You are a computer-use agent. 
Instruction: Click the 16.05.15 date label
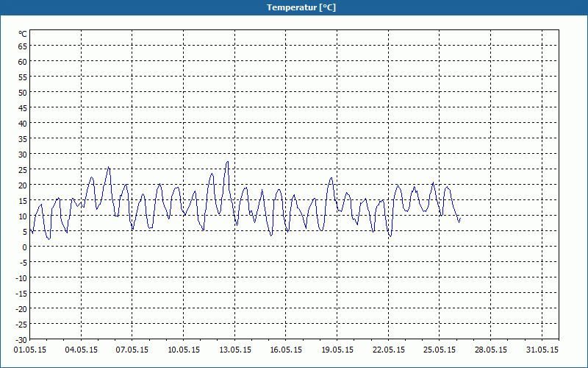tap(286, 350)
